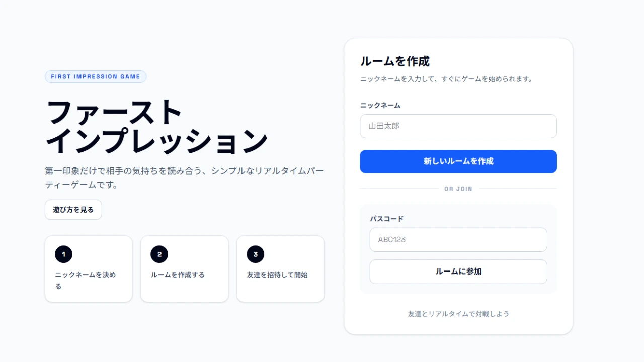Screen dimensions: 644x362
Task: Click the step 3 numbered circle badge
Action: (x=255, y=254)
